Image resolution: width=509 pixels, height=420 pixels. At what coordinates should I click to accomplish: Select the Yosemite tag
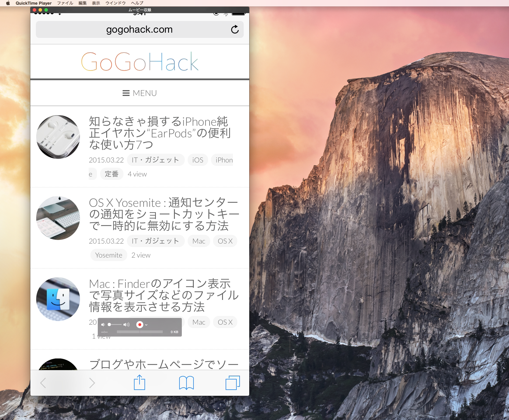coord(109,255)
